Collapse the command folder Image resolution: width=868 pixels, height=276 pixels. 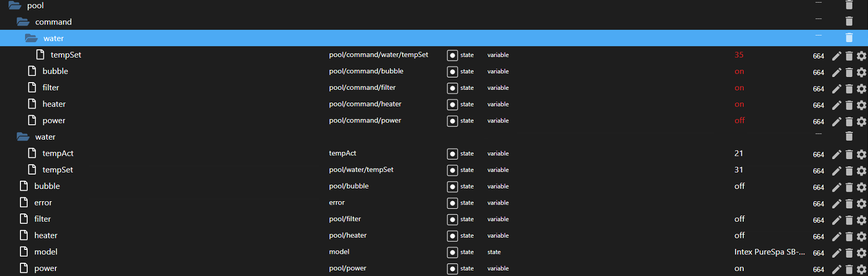(x=23, y=22)
